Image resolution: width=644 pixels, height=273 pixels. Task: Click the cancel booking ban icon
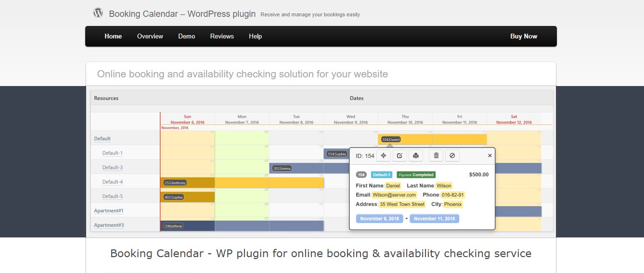click(x=452, y=155)
